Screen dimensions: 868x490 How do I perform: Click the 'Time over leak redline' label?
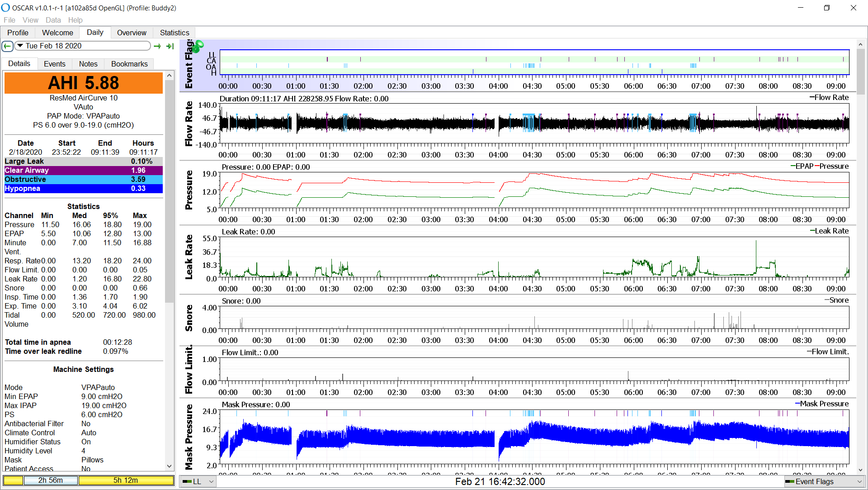pos(43,351)
